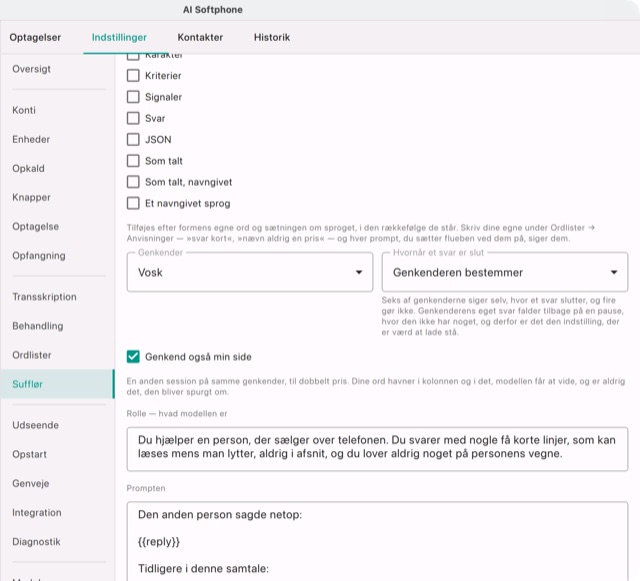Image resolution: width=640 pixels, height=581 pixels.
Task: Uncheck Genkend også min side
Action: (x=133, y=356)
